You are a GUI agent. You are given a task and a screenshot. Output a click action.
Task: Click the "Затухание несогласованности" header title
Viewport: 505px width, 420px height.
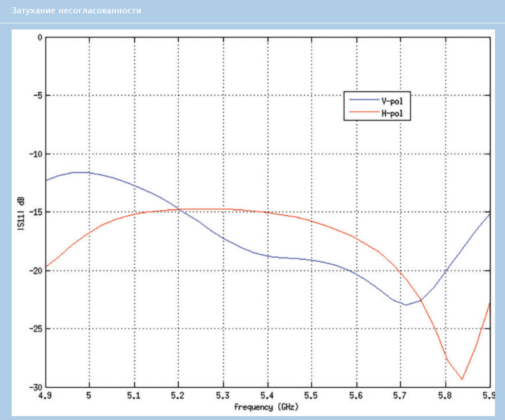[x=76, y=11]
